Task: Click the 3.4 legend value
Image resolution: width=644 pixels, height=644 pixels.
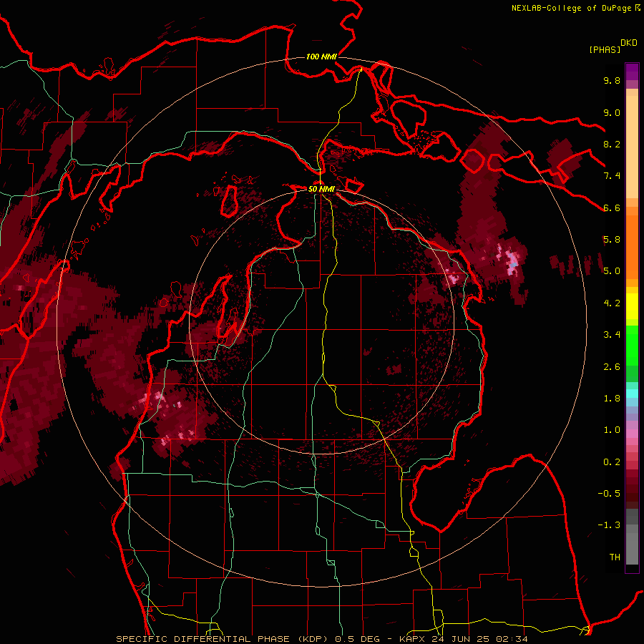Action: point(612,335)
